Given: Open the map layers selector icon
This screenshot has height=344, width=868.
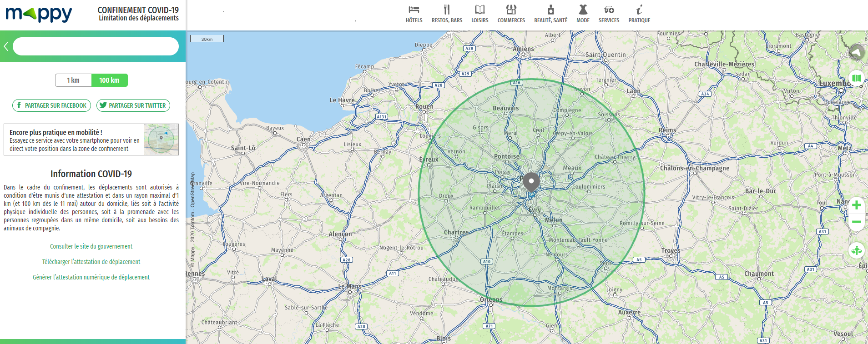Looking at the screenshot, I should (x=856, y=78).
